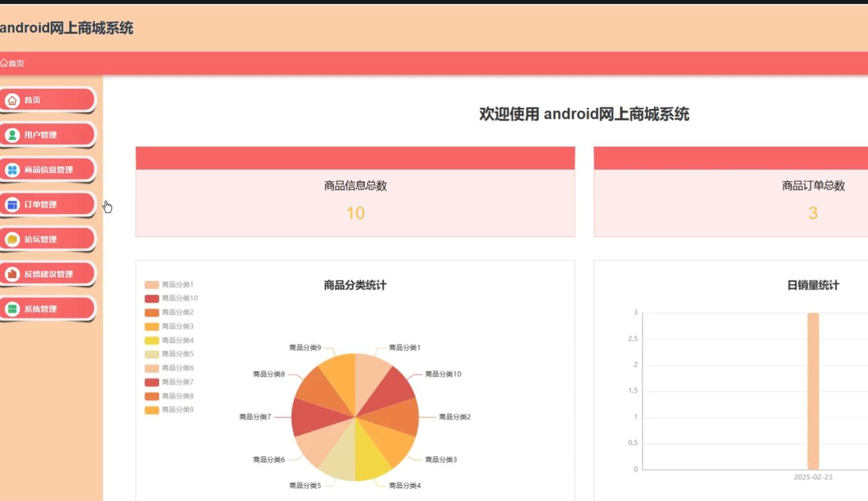
Task: Open the 首页 sidebar menu item
Action: pos(47,100)
